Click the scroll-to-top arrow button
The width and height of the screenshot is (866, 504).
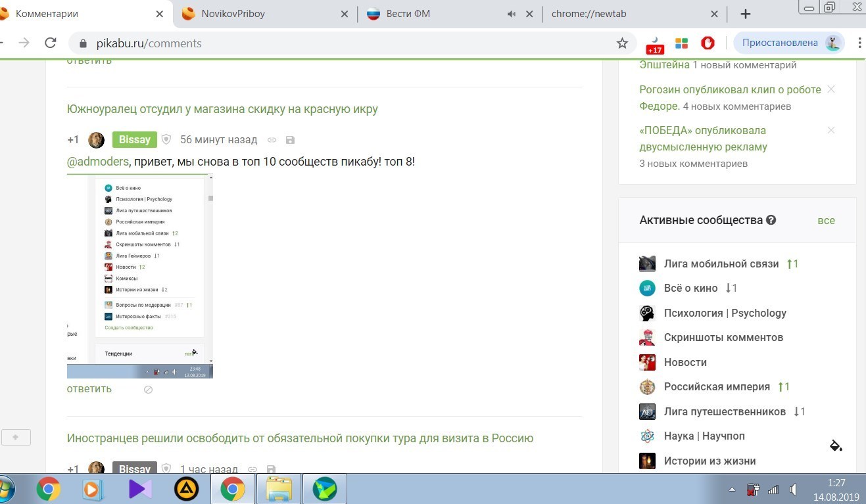(x=16, y=437)
